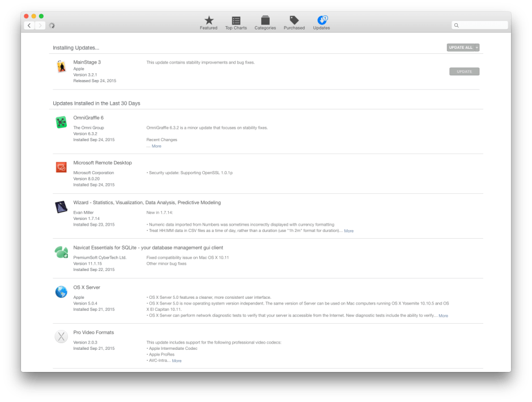This screenshot has width=532, height=402.
Task: Select the Microsoft Remote Desktop app icon
Action: [x=61, y=167]
